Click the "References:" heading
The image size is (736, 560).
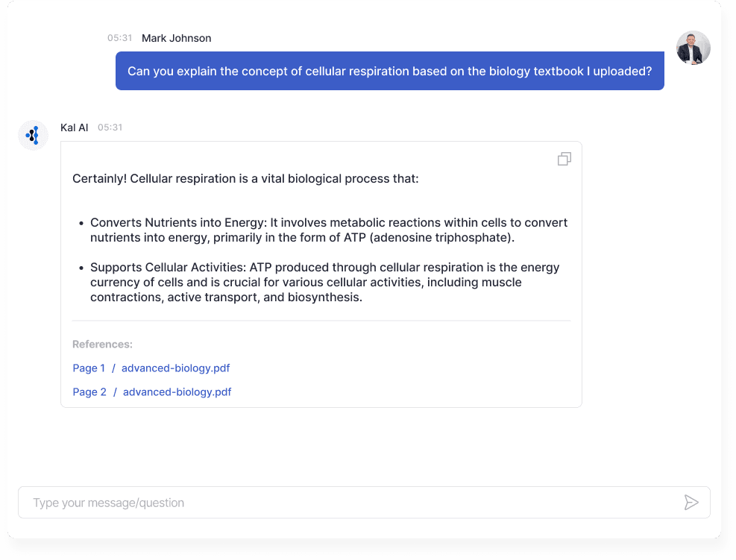102,344
